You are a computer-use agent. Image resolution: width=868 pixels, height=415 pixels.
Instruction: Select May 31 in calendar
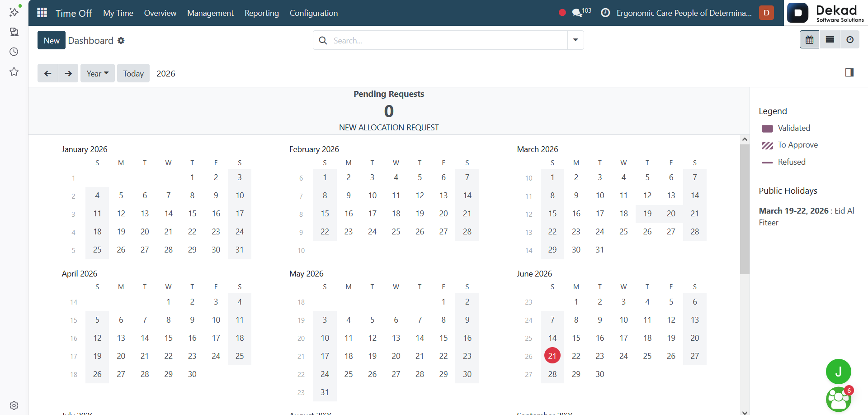pyautogui.click(x=325, y=392)
